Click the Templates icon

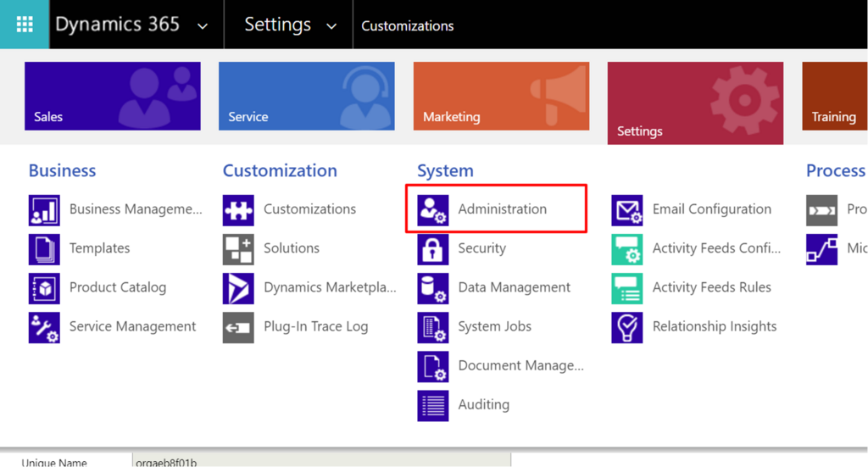tap(44, 249)
